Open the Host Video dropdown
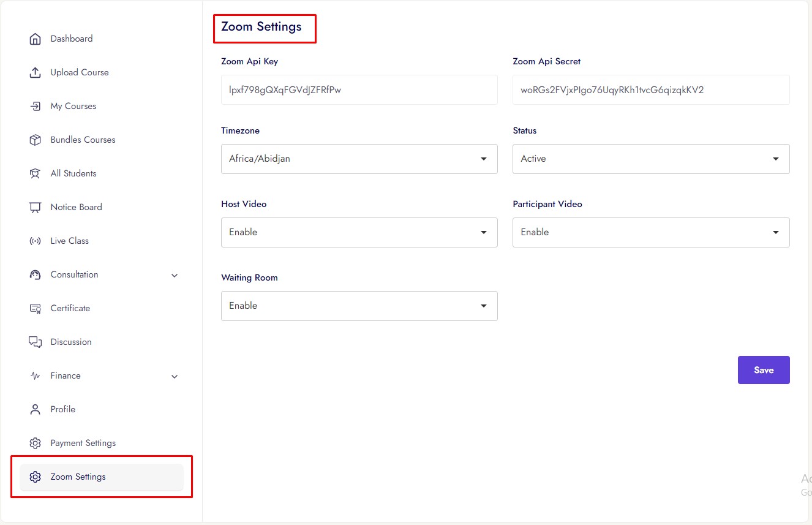 point(359,233)
